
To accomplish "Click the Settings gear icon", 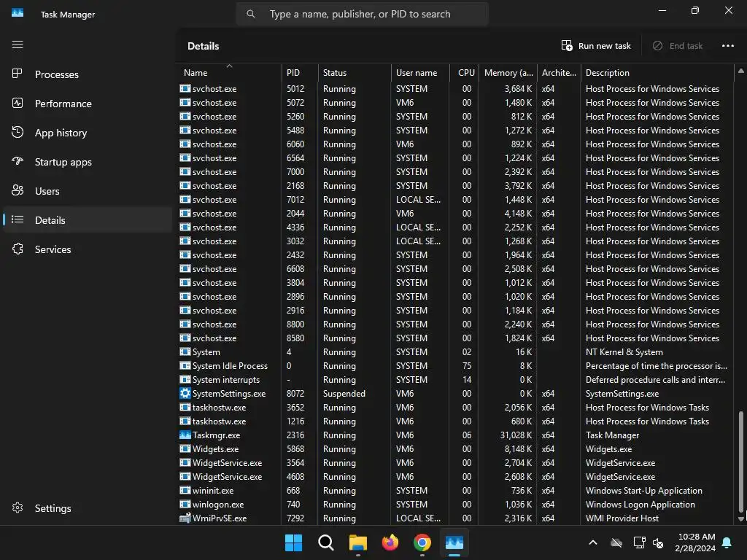I will click(x=18, y=507).
